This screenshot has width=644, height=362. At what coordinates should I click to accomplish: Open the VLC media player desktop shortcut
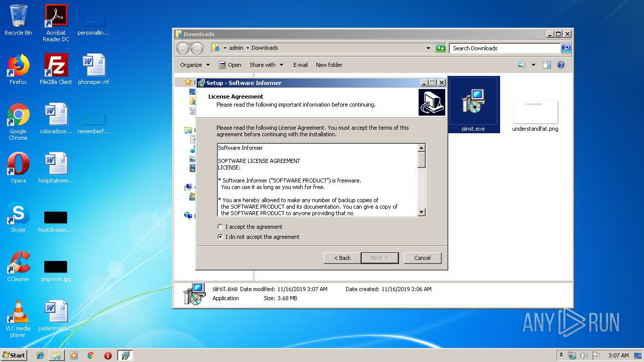[x=18, y=319]
